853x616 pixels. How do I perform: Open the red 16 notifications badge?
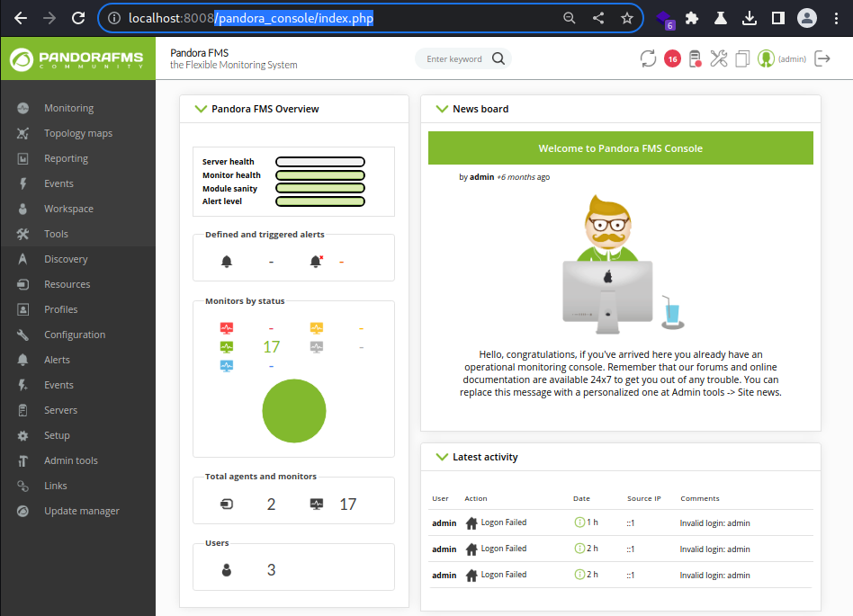coord(672,58)
